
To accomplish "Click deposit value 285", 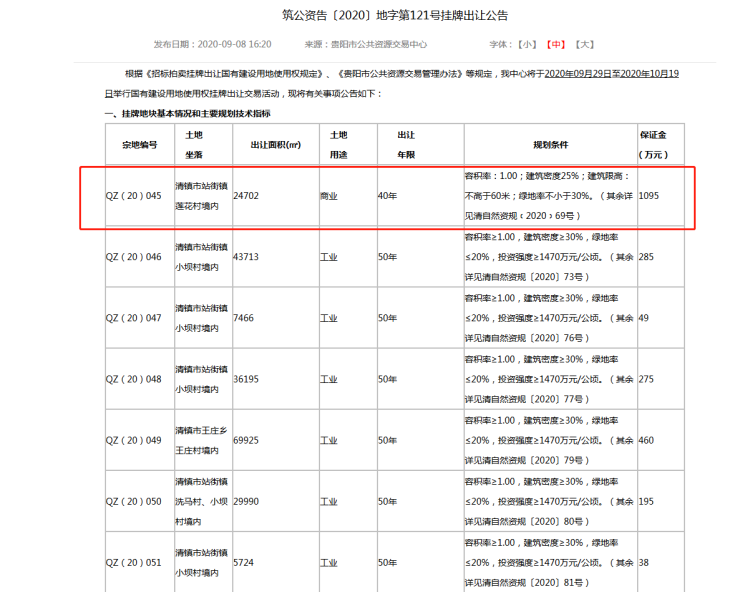I will [x=647, y=257].
